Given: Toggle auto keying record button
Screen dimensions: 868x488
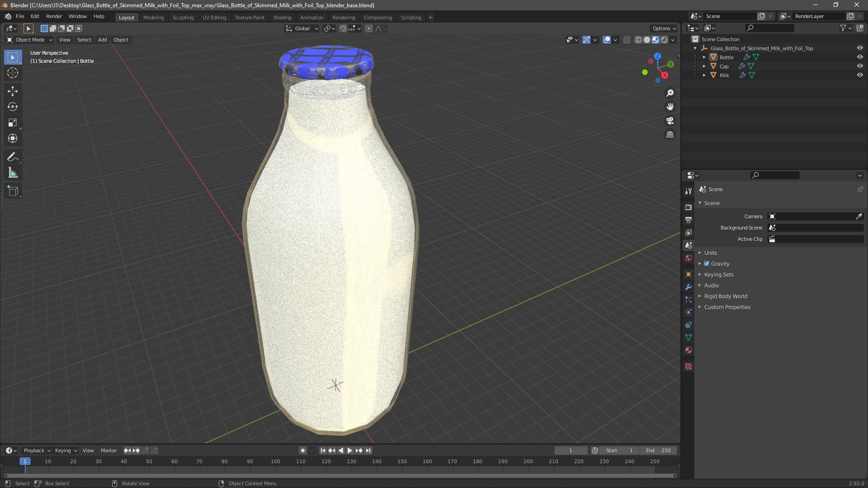Looking at the screenshot, I should tap(303, 450).
